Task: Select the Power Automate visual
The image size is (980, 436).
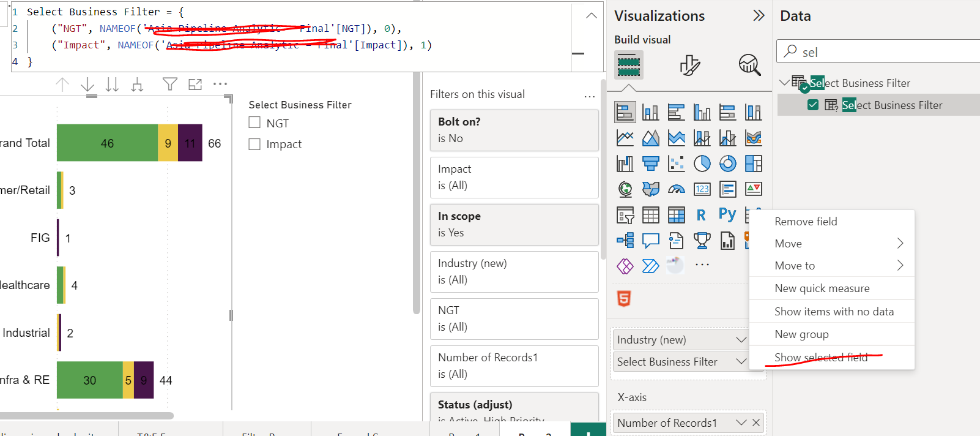Action: (x=651, y=266)
